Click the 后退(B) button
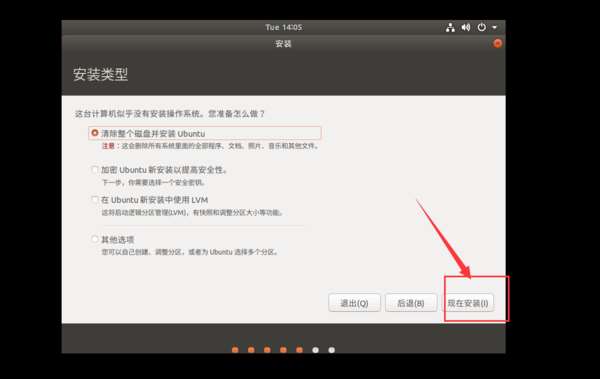The image size is (600, 379). click(x=411, y=303)
